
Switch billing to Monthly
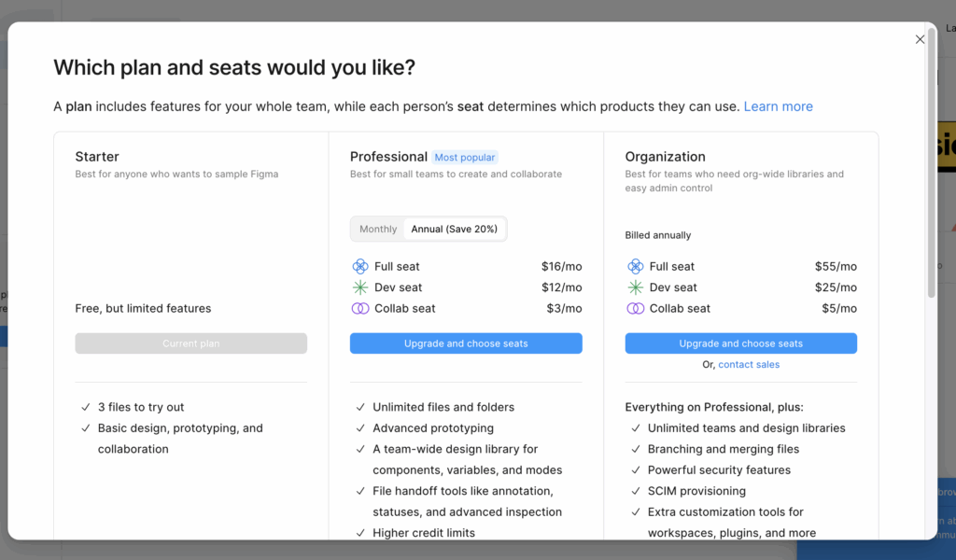click(x=378, y=229)
